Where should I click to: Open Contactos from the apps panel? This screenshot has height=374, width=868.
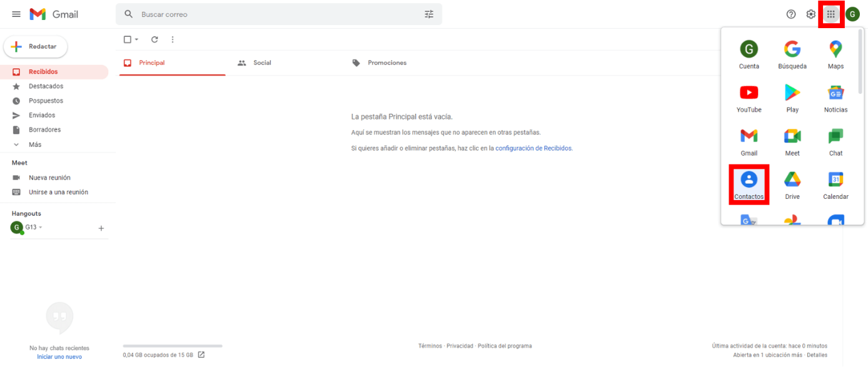[x=749, y=184]
